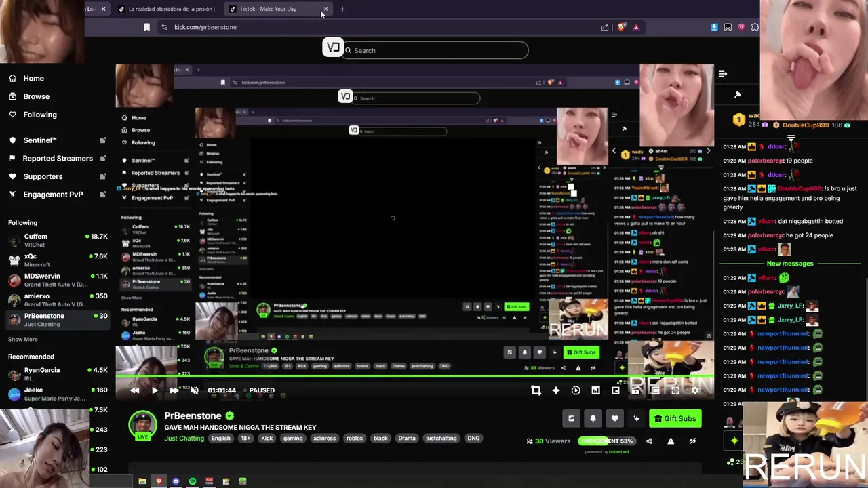Open xQc's channel in Following list

coord(58,260)
